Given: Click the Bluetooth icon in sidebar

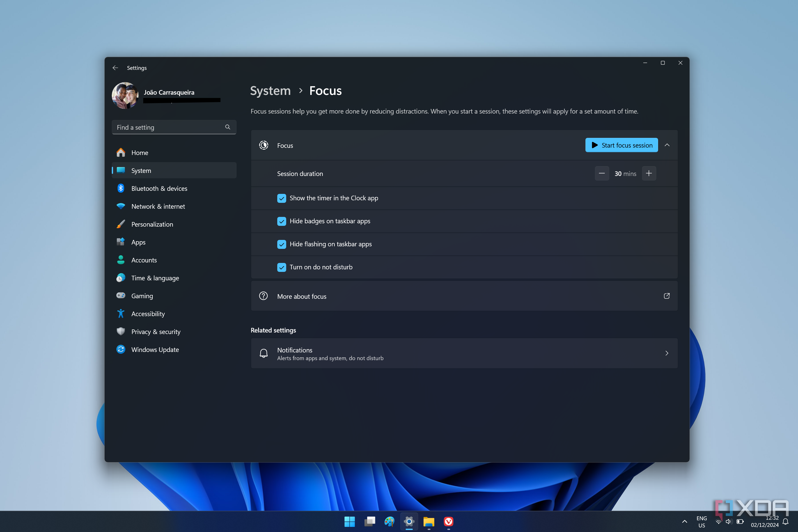Looking at the screenshot, I should coord(121,188).
